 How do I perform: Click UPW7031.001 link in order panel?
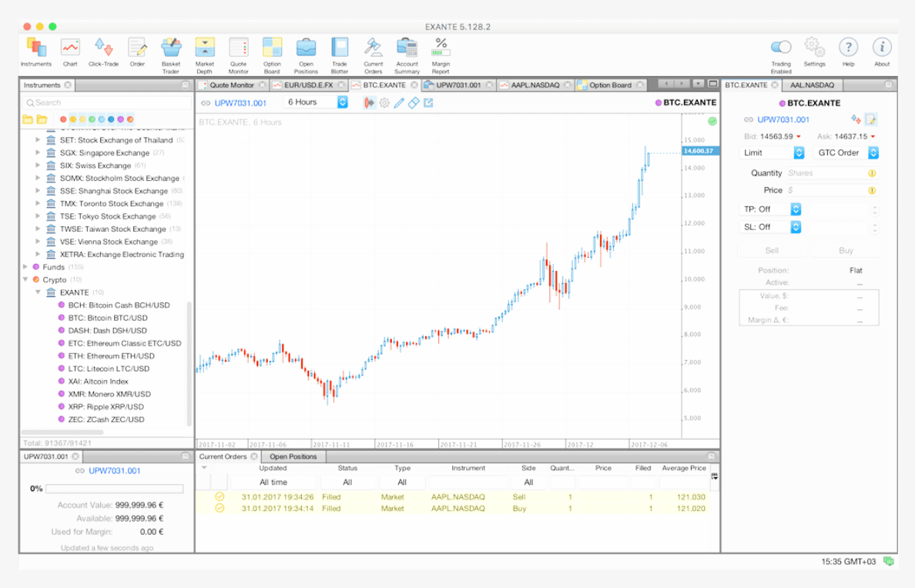[x=783, y=119]
